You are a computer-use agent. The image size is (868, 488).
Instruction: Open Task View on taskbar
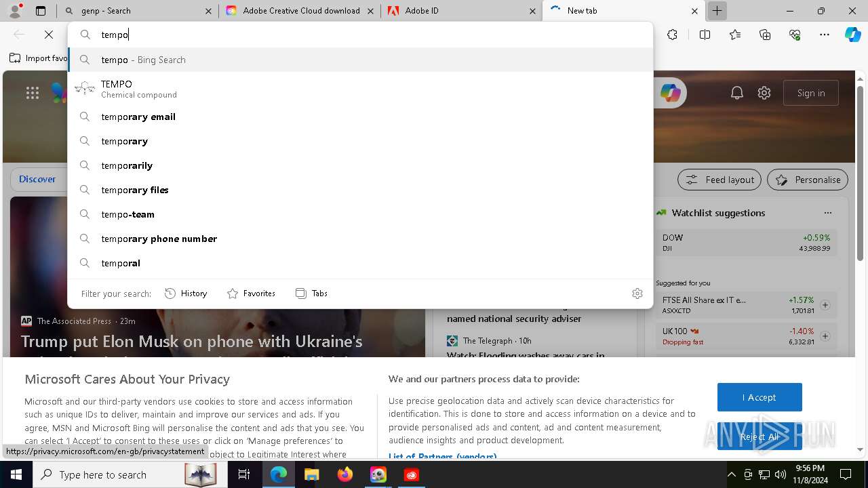244,474
